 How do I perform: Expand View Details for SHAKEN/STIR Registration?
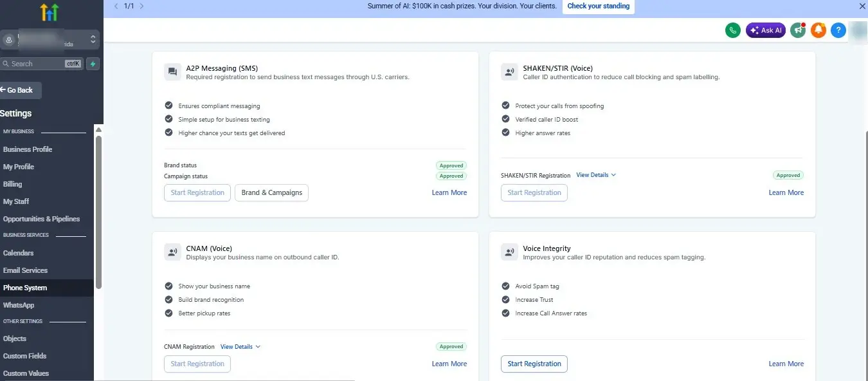tap(596, 175)
